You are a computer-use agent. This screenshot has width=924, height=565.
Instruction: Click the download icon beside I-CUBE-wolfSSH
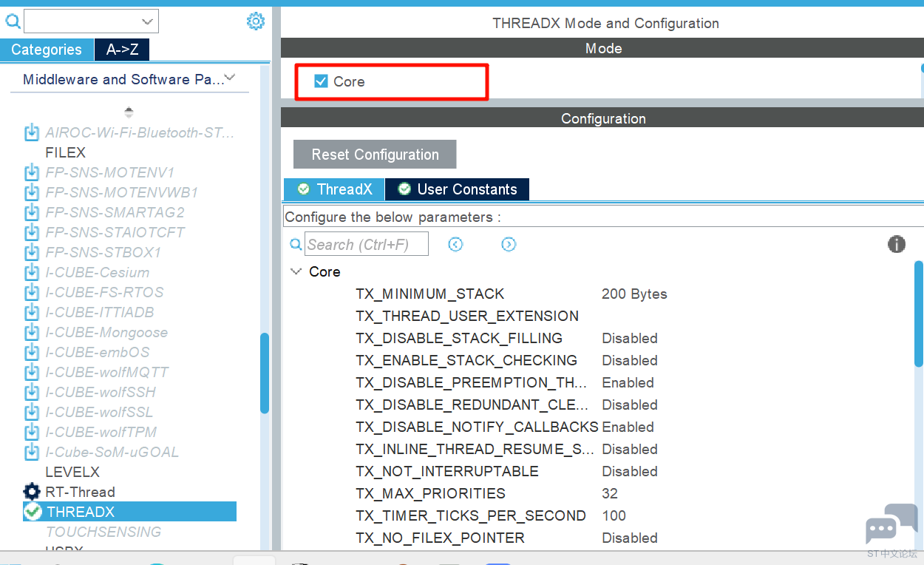[x=32, y=393]
